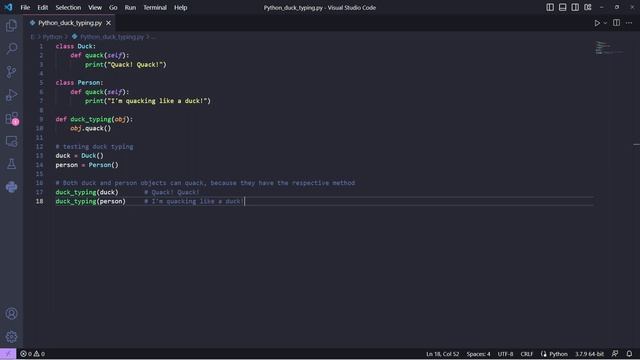This screenshot has width=640, height=360.
Task: Open the Accounts menu icon
Action: (11, 313)
